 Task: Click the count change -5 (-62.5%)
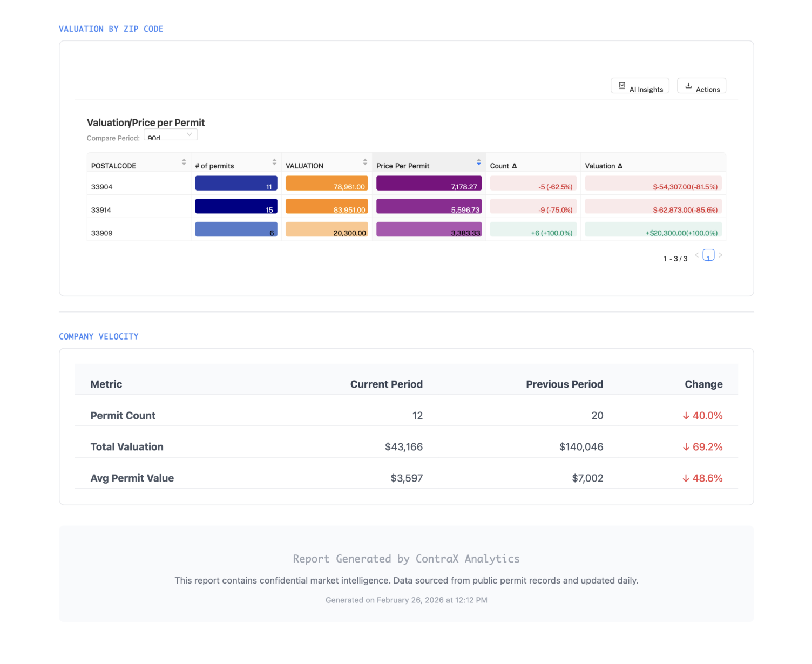(x=533, y=183)
